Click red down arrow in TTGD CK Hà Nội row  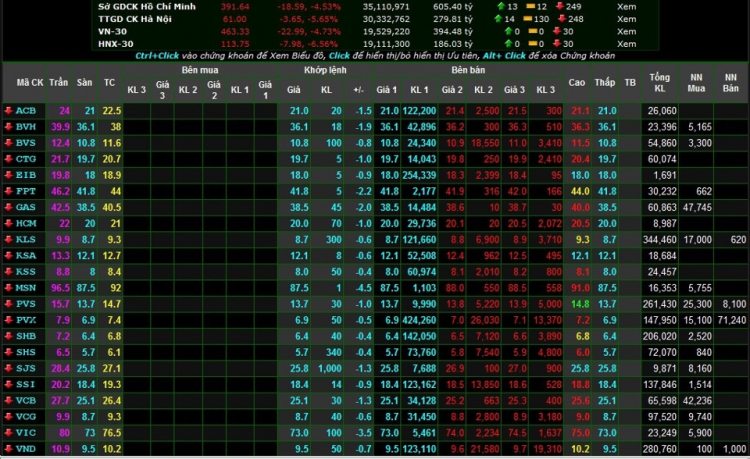tap(562, 19)
